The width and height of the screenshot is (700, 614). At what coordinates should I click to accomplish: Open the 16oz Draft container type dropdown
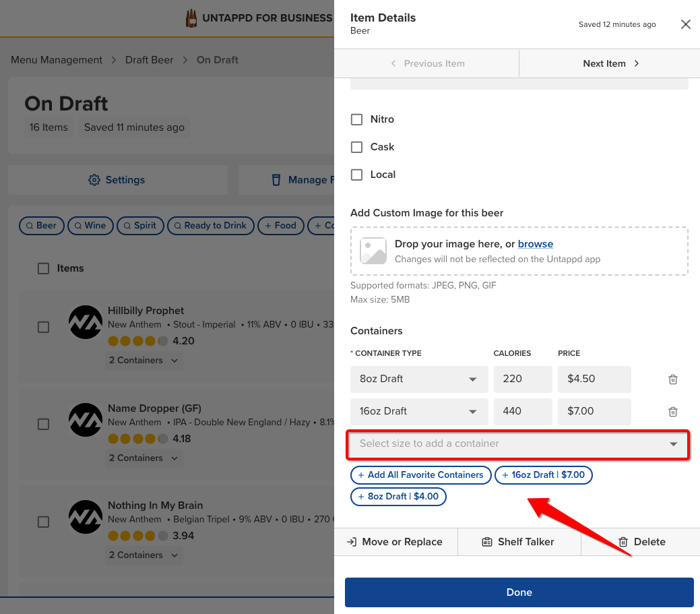pyautogui.click(x=418, y=411)
